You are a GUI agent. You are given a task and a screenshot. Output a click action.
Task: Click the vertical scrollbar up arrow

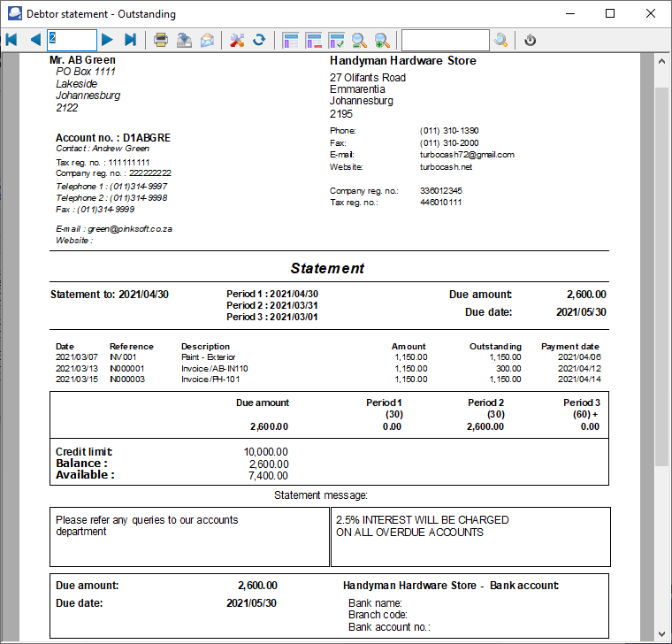pyautogui.click(x=662, y=61)
